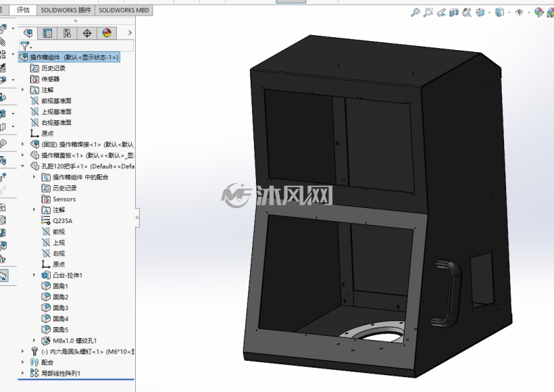Select the Q235A material entry
Viewport: 554px width, 392px height.
point(57,220)
